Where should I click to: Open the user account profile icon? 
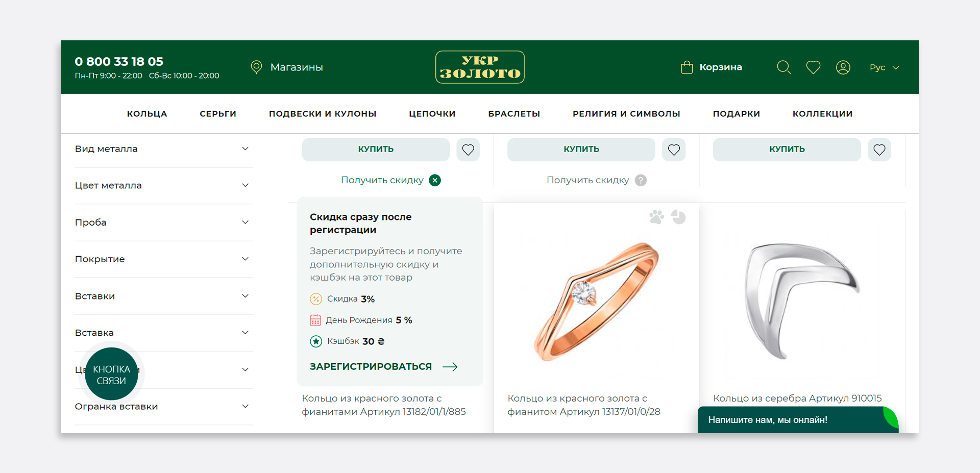[843, 67]
